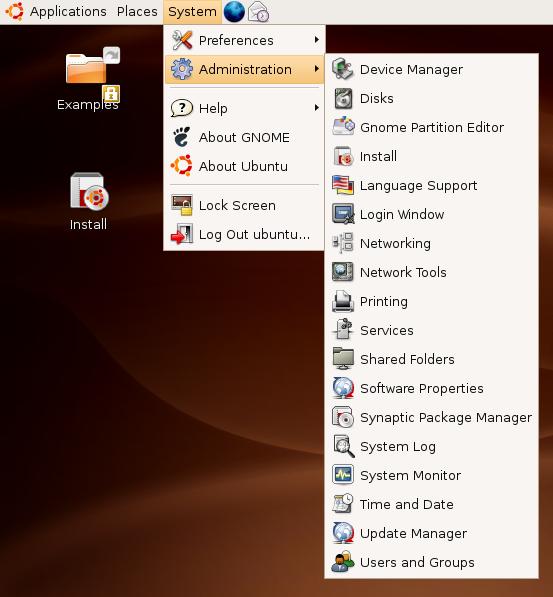Click the Administration submenu arrow
The height and width of the screenshot is (597, 553).
(316, 69)
